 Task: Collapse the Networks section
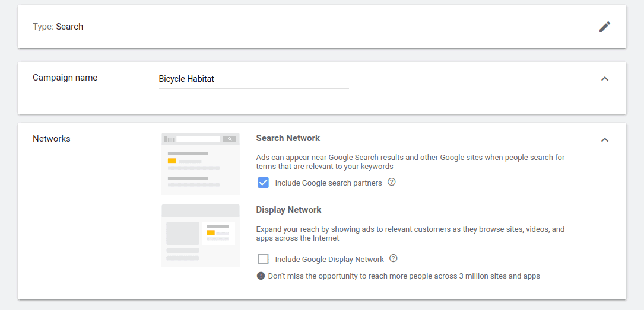pos(605,140)
